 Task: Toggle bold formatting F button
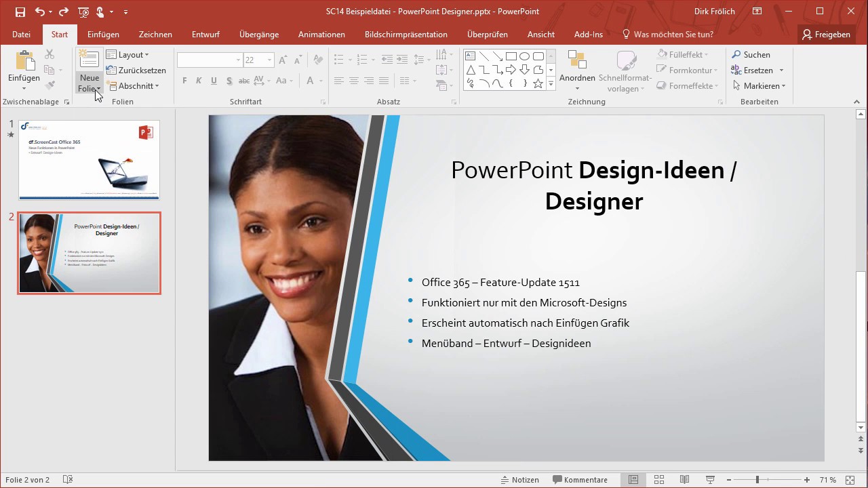point(184,81)
